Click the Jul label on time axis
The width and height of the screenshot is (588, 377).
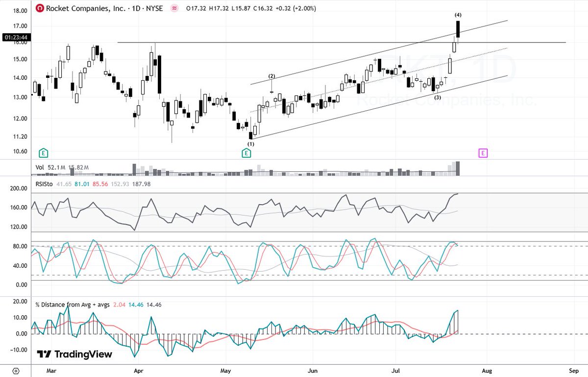click(395, 371)
